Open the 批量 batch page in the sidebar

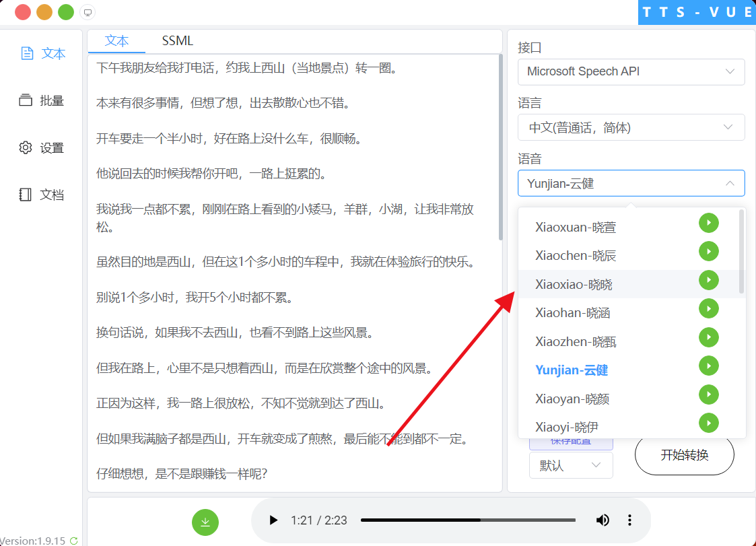pos(42,100)
